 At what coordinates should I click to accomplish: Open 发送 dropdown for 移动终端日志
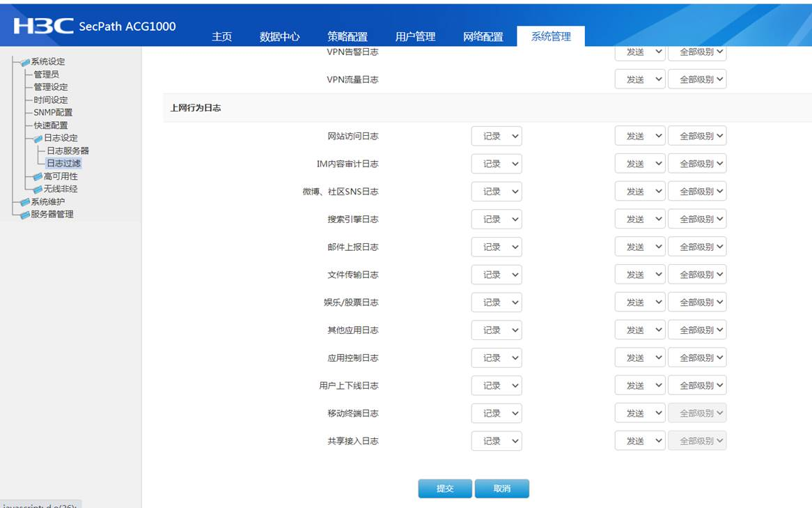pos(640,413)
